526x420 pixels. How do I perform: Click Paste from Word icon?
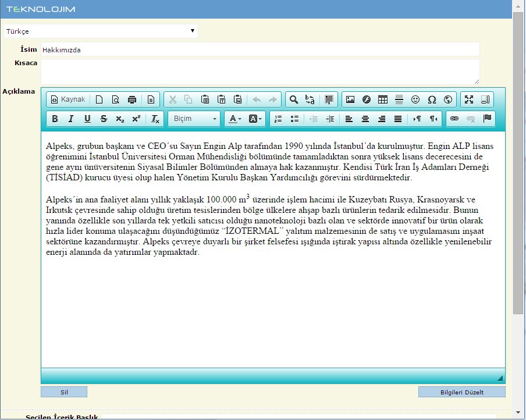pyautogui.click(x=238, y=99)
